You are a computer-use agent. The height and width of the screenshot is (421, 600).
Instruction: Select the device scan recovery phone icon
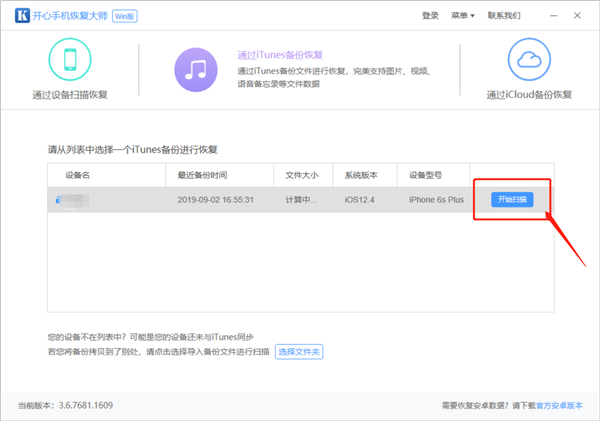[70, 59]
